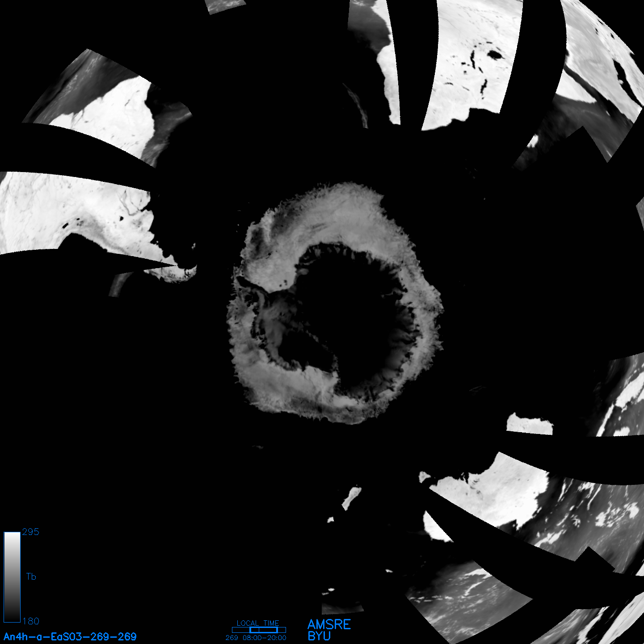The image size is (644, 644).
Task: Click the An4h-a-EaS03-269-269 filename text
Action: [x=70, y=637]
